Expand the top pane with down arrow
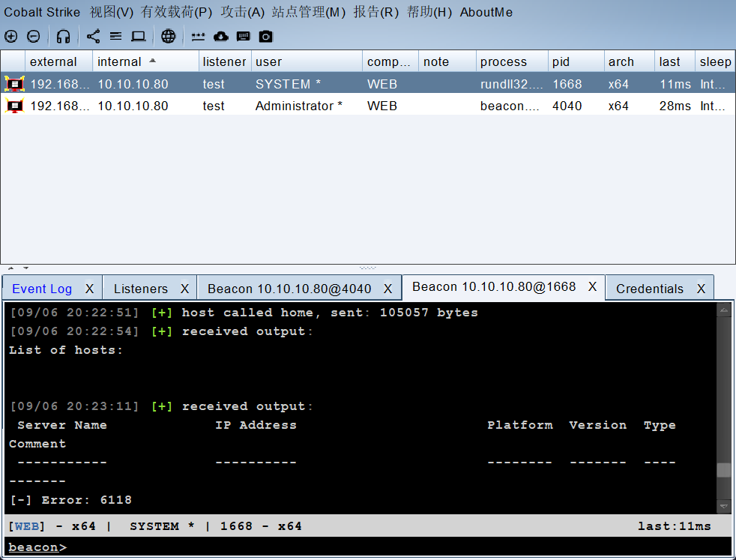The width and height of the screenshot is (736, 560). click(x=25, y=268)
